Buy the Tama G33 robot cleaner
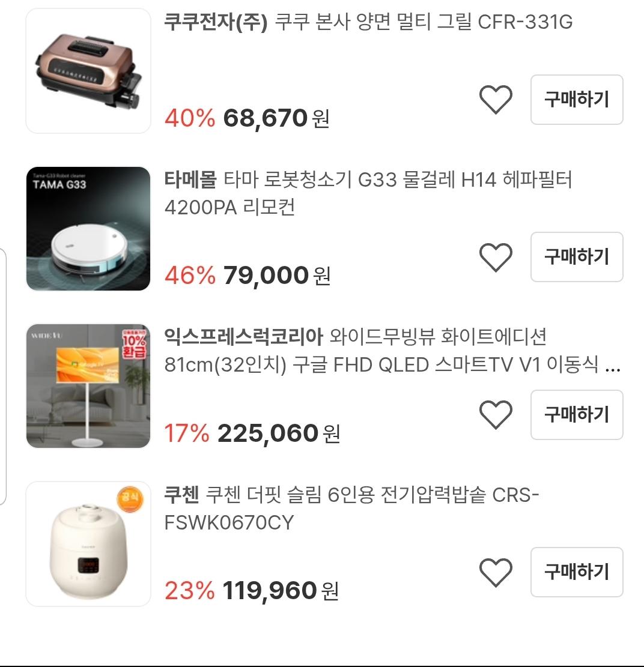 (577, 257)
